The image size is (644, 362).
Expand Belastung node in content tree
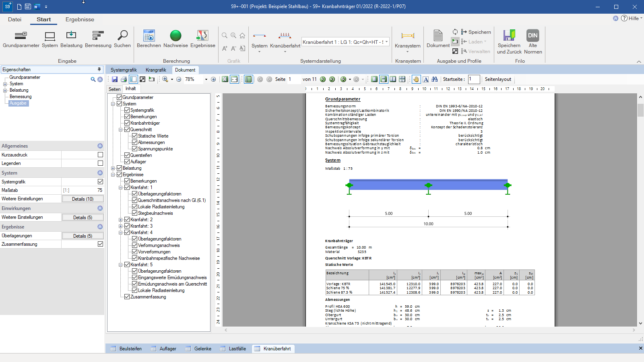point(113,168)
